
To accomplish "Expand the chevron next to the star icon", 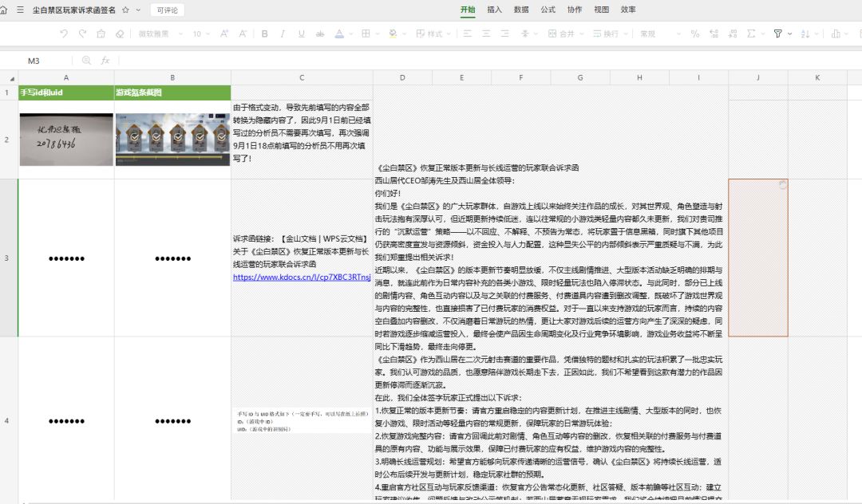I will tap(138, 10).
